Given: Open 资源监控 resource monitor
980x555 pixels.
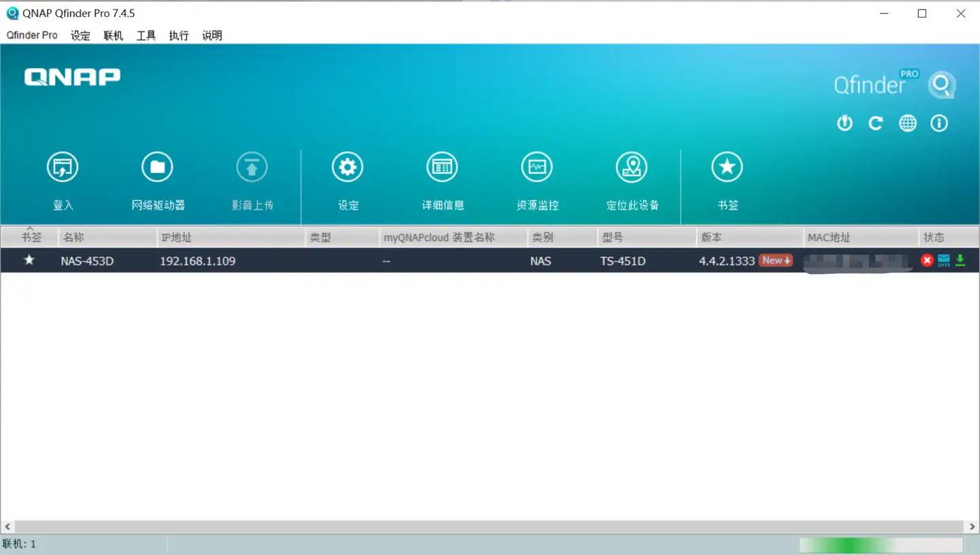Looking at the screenshot, I should coord(537,167).
